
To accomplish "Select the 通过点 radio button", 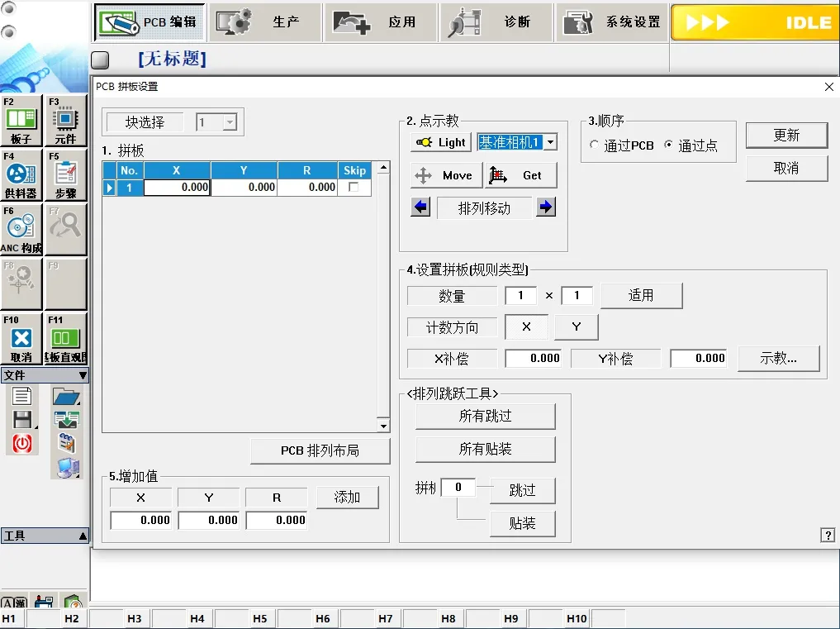I will pos(669,145).
